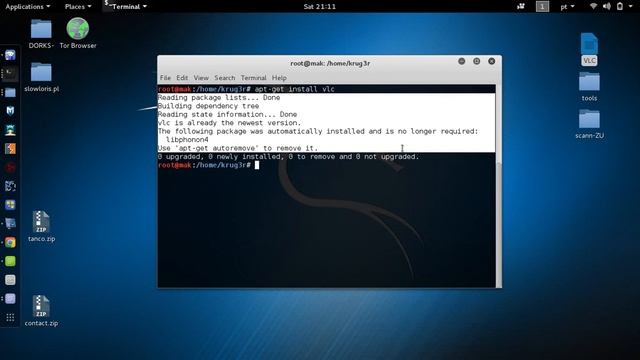
Task: Open the Terminal icon in the dock
Action: pos(10,74)
